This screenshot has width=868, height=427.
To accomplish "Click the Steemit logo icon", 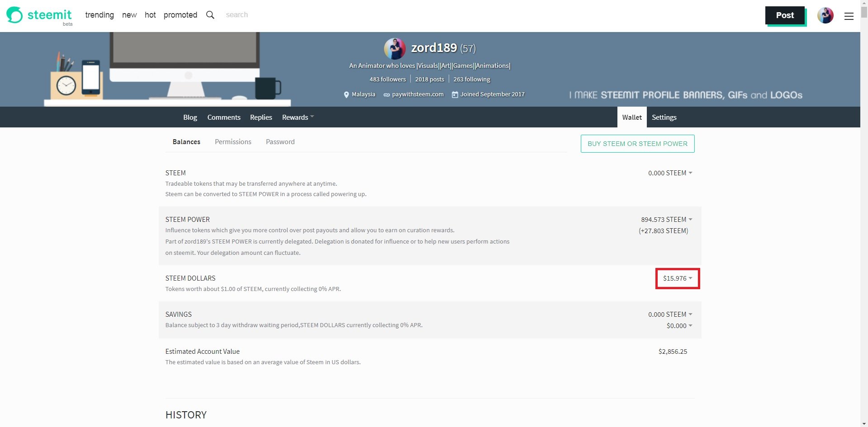I will point(14,15).
